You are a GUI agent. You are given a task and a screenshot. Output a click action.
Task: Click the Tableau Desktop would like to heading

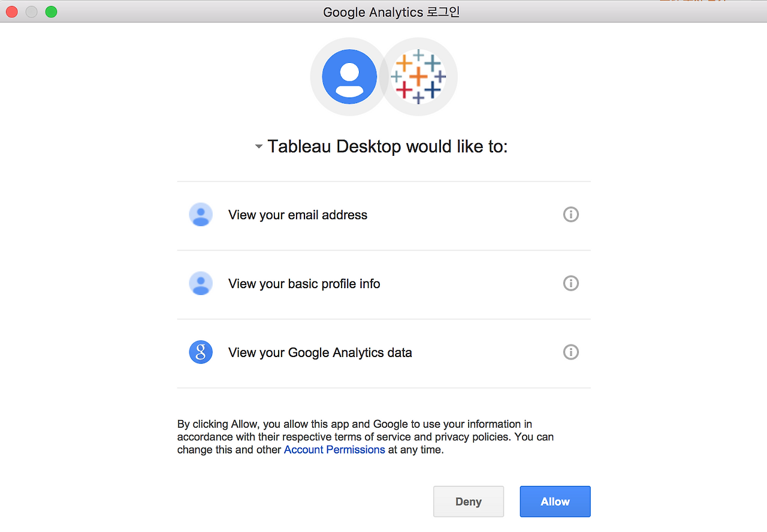coord(387,146)
